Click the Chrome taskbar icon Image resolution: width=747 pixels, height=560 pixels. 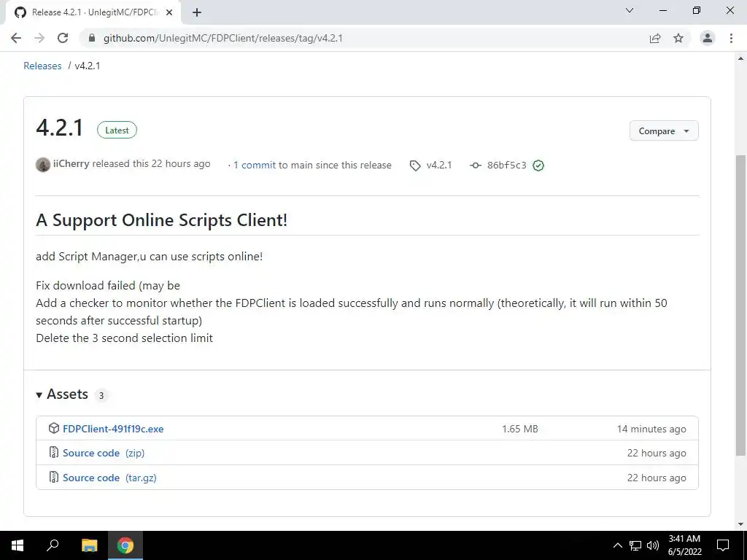click(125, 545)
